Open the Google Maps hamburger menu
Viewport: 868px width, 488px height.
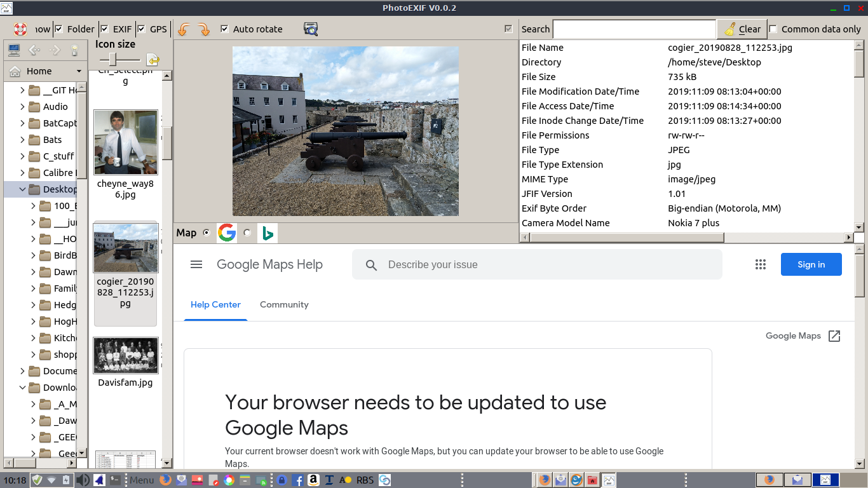point(196,265)
